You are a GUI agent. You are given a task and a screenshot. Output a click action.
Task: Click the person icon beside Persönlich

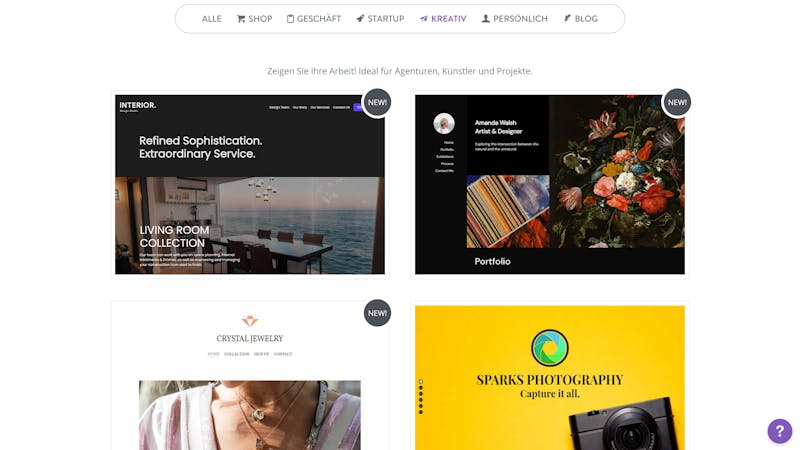(486, 19)
